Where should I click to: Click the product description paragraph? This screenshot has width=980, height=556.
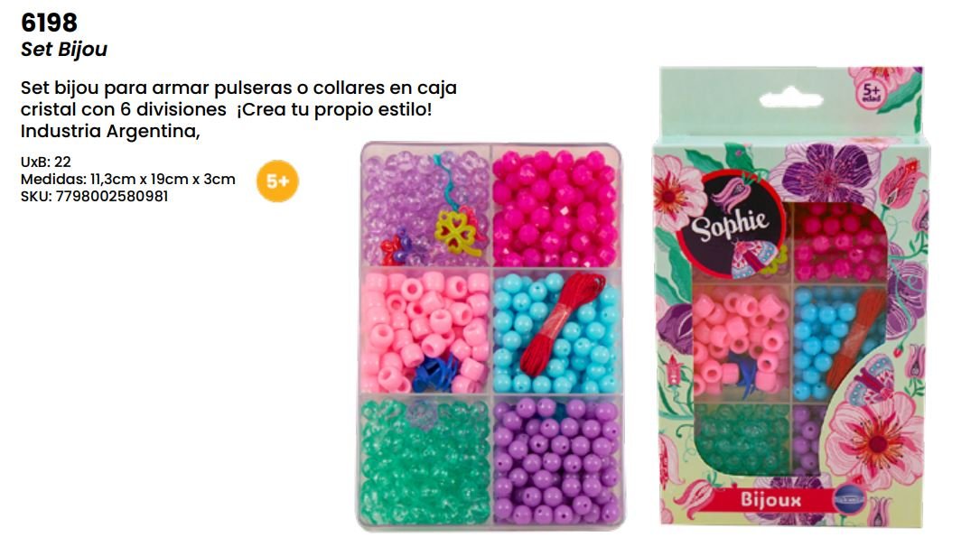(x=238, y=109)
